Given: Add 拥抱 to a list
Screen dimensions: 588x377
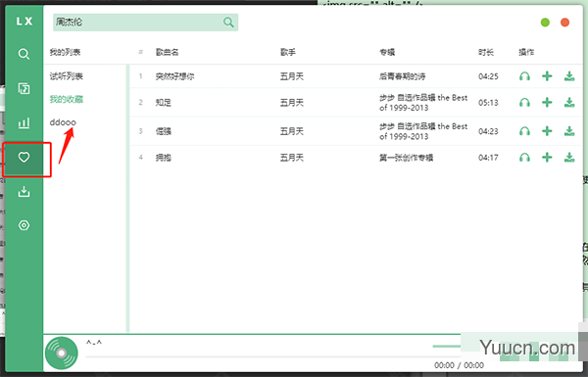Looking at the screenshot, I should pos(547,158).
